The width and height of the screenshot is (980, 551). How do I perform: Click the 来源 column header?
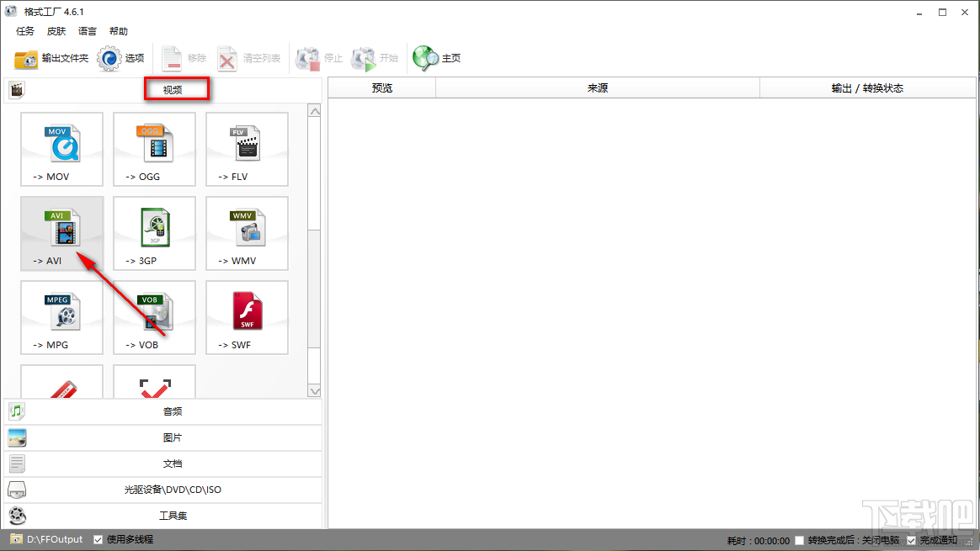pos(598,88)
